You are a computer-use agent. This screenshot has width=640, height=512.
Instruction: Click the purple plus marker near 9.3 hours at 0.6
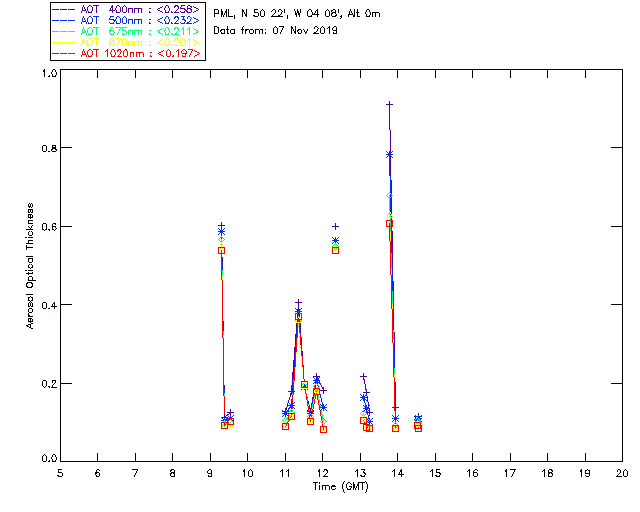click(x=221, y=225)
